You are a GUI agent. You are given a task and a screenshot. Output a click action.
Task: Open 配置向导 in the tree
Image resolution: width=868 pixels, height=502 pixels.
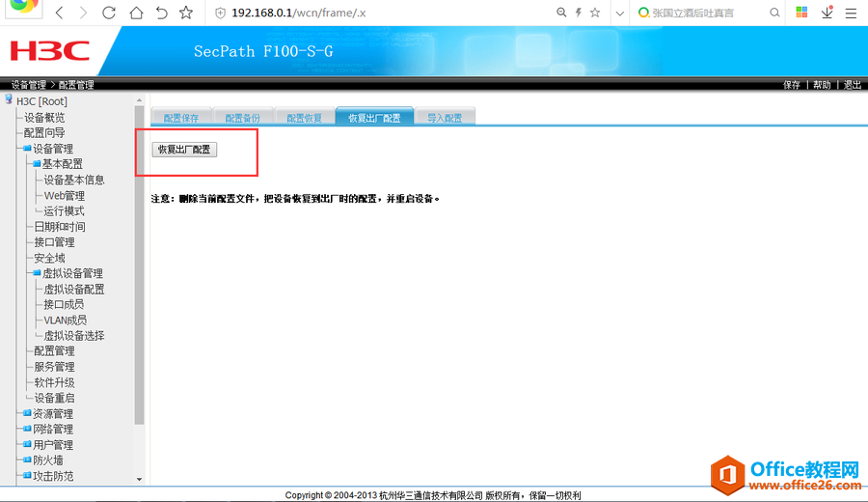click(44, 133)
